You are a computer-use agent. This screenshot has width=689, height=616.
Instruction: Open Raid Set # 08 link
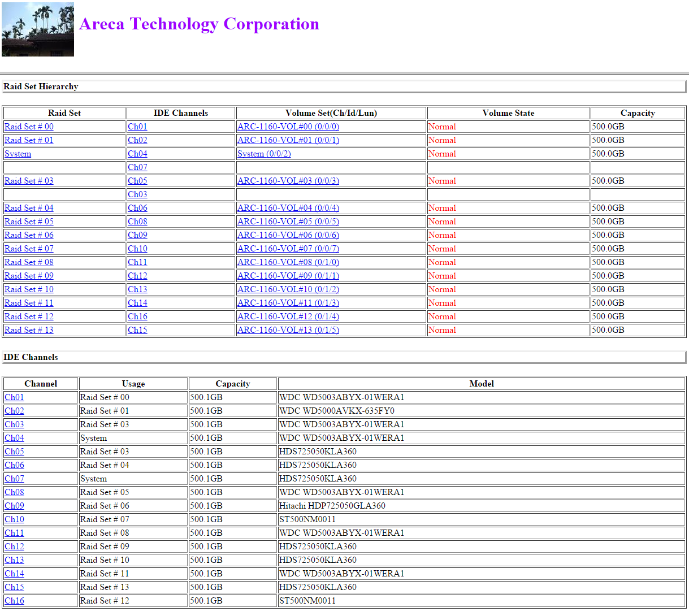tap(29, 262)
